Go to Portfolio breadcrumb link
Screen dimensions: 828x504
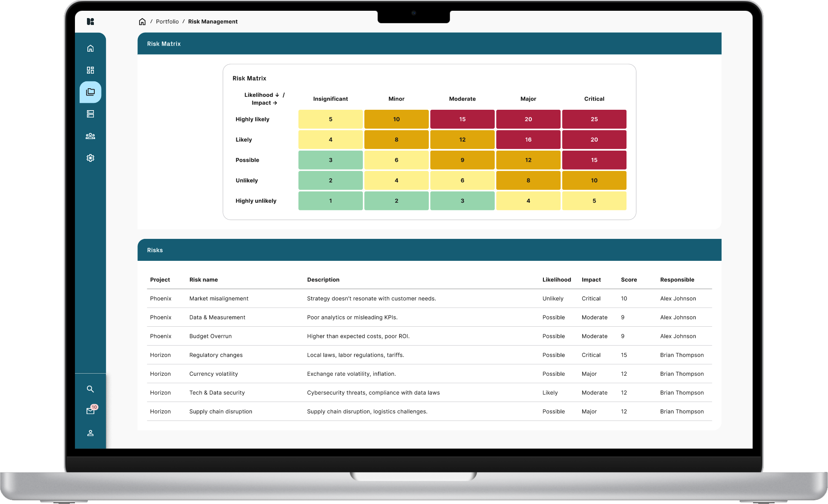[x=167, y=22]
